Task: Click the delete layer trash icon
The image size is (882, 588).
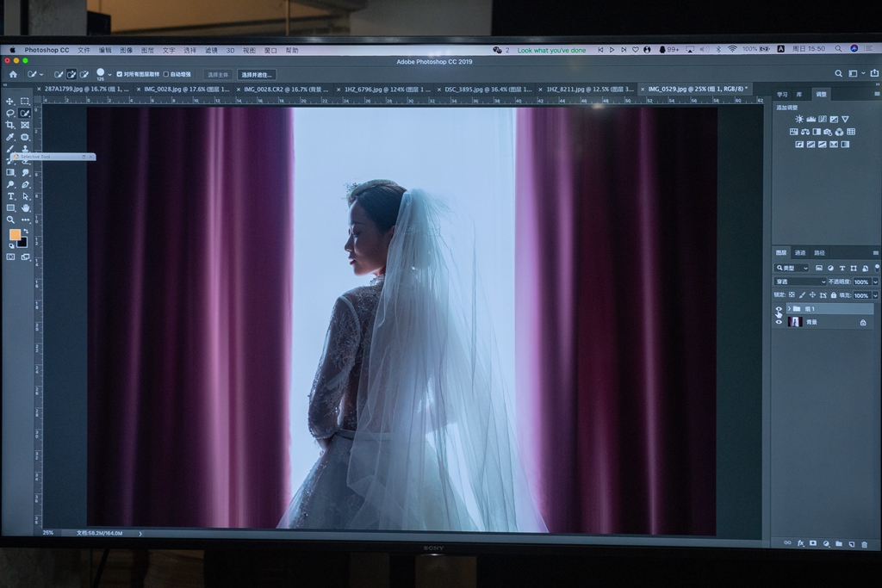Action: click(x=864, y=544)
